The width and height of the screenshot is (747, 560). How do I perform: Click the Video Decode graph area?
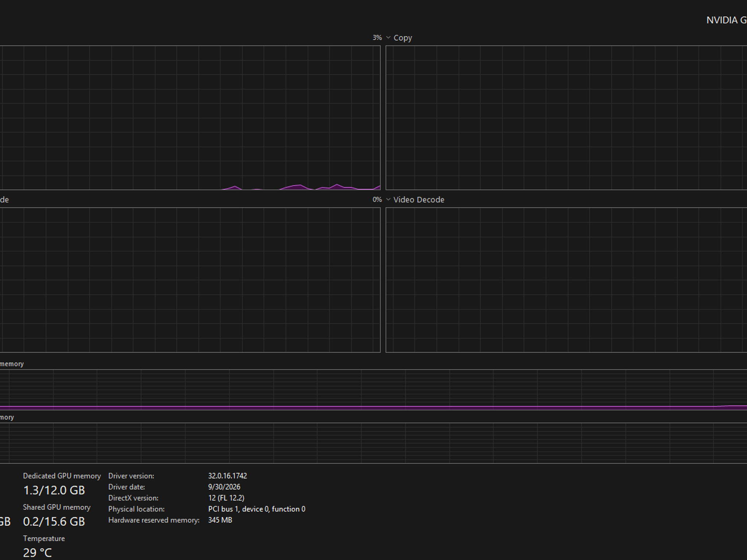tap(566, 280)
